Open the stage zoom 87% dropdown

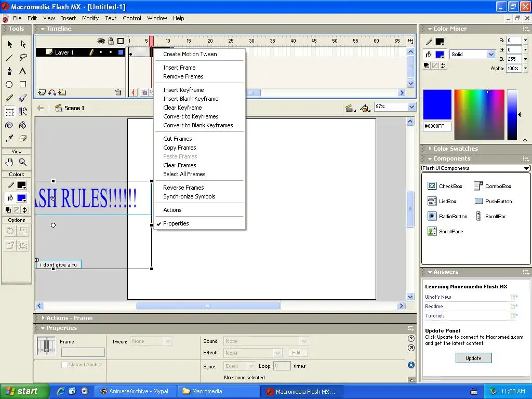[x=411, y=107]
